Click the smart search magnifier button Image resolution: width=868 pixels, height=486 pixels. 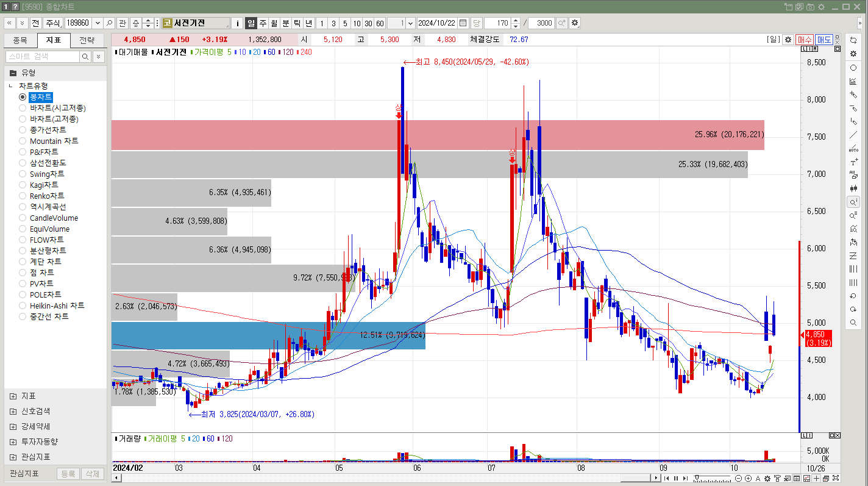[85, 57]
